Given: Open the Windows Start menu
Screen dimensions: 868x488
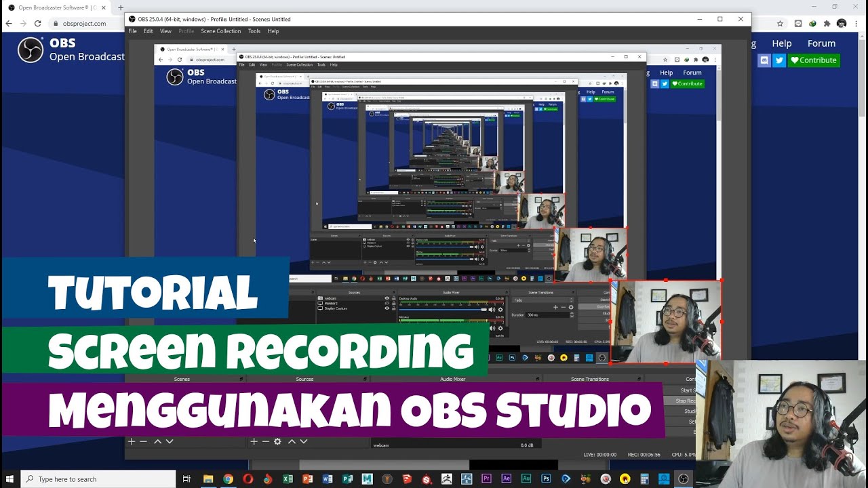Looking at the screenshot, I should click(10, 479).
